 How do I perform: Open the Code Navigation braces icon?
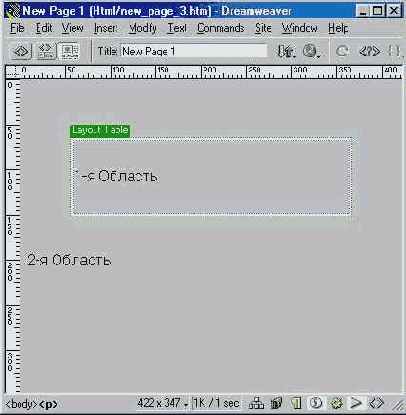(394, 51)
